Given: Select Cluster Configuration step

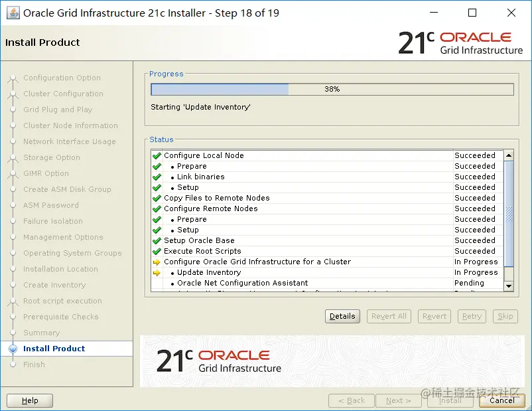Looking at the screenshot, I should click(x=63, y=94).
